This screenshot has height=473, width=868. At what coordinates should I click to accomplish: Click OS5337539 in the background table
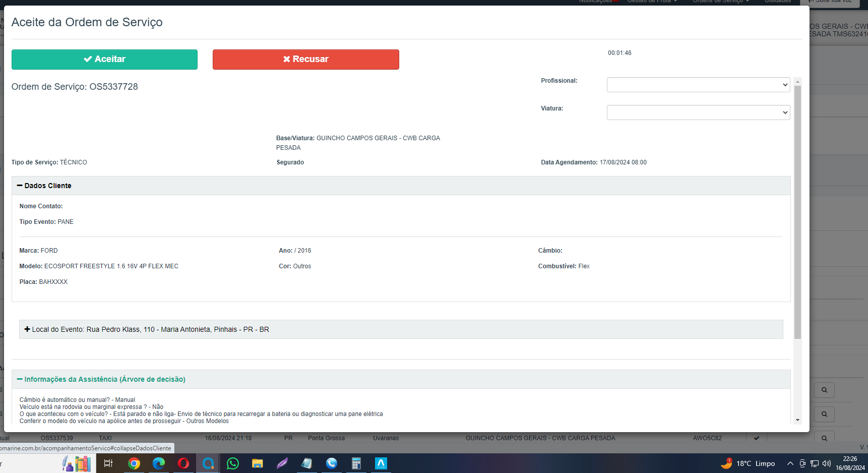pos(56,438)
